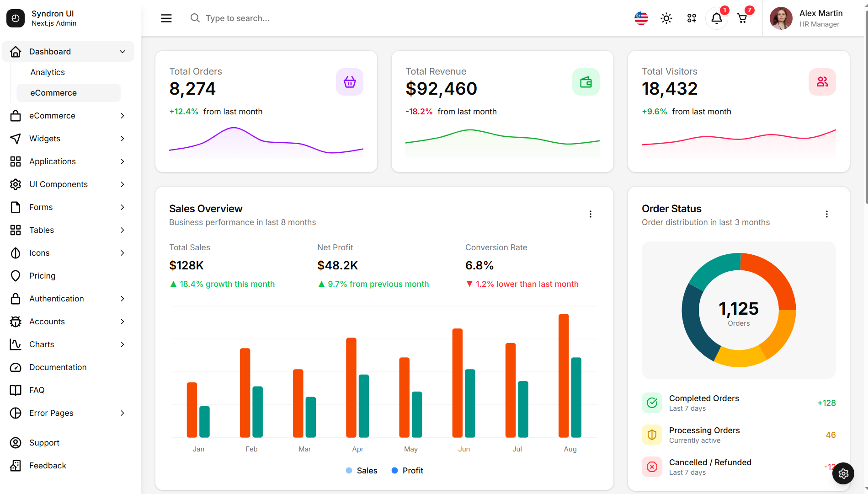Select eCommerce sub-item under Dashboard
Image resolution: width=868 pixels, height=494 pixels.
tap(69, 93)
